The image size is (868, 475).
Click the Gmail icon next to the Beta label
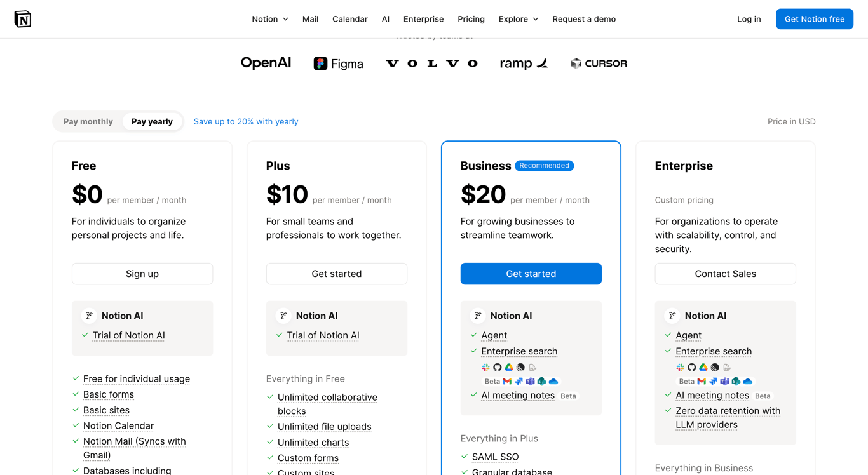pos(507,381)
